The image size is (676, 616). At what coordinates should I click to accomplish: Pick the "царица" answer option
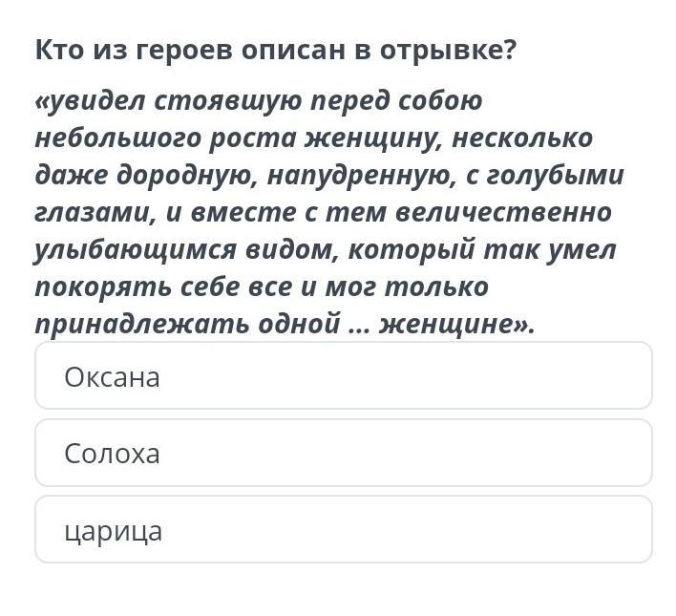(x=343, y=530)
